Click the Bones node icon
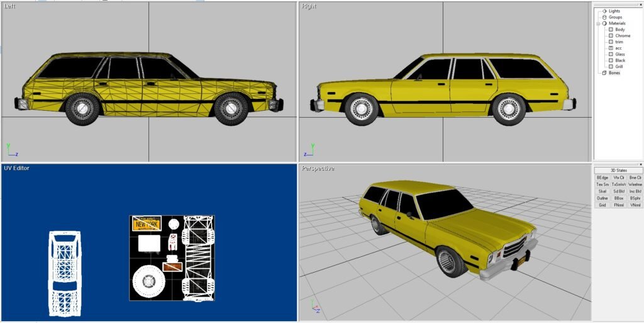This screenshot has height=323, width=644. point(604,72)
